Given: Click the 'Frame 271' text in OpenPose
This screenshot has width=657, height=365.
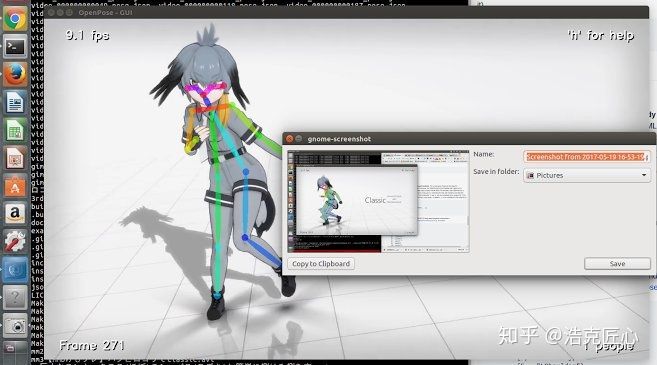Looking at the screenshot, I should (x=92, y=346).
